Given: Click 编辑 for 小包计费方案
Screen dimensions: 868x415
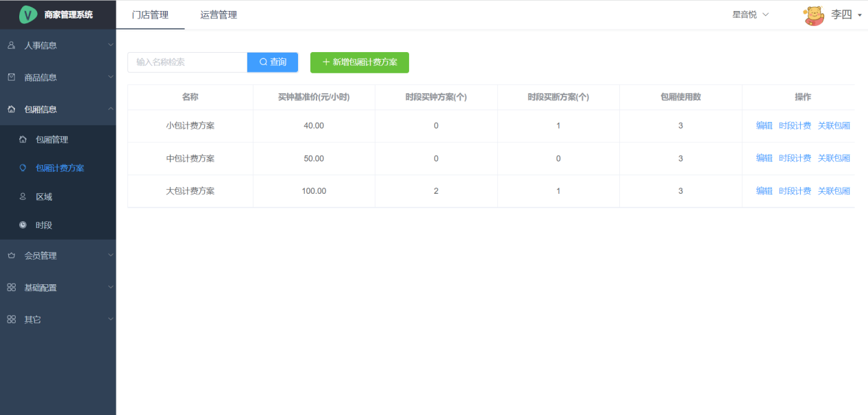Looking at the screenshot, I should [765, 126].
